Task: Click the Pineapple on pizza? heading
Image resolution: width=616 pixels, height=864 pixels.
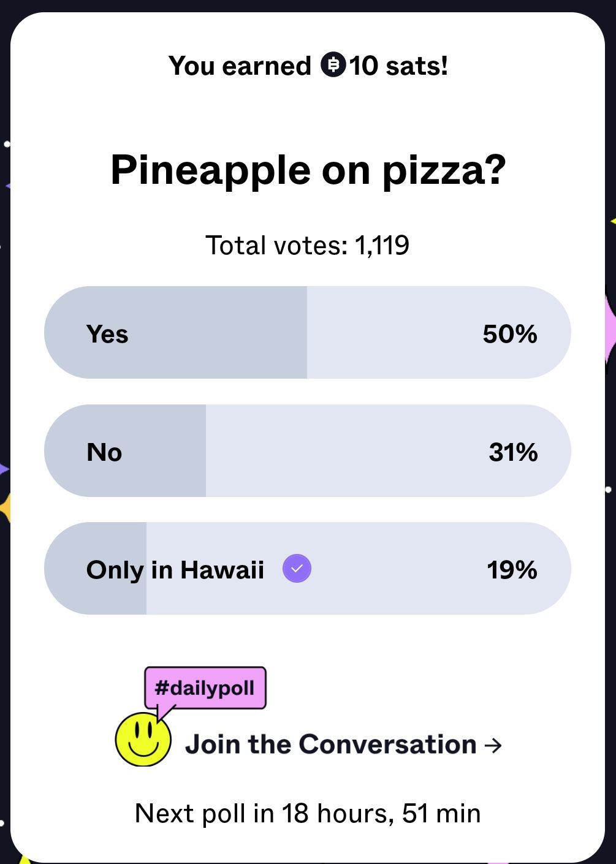Action: pyautogui.click(x=308, y=170)
